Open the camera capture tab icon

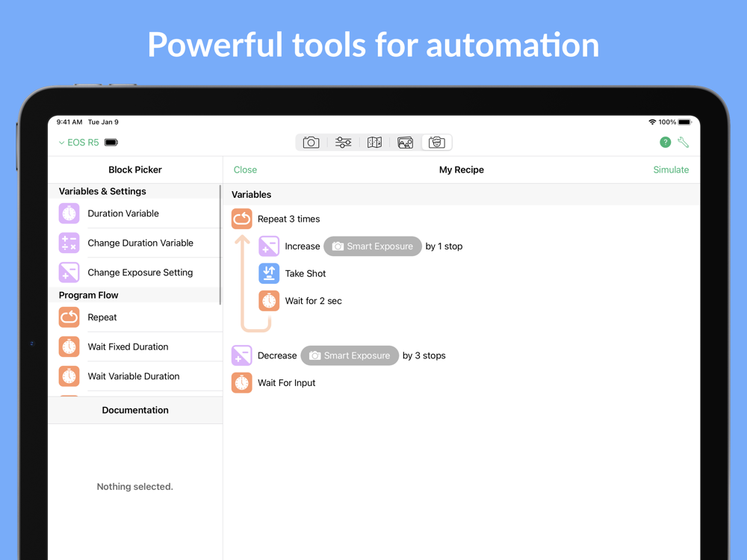311,143
